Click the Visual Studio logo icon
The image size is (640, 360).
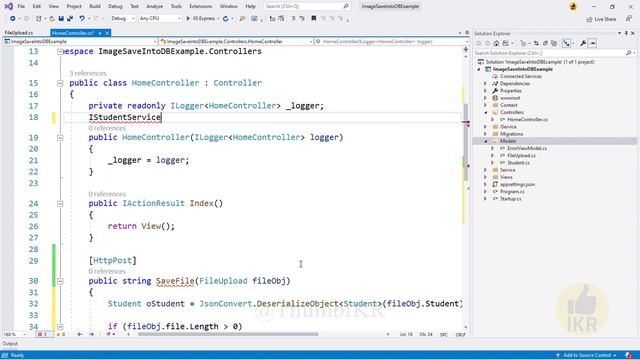tap(8, 6)
